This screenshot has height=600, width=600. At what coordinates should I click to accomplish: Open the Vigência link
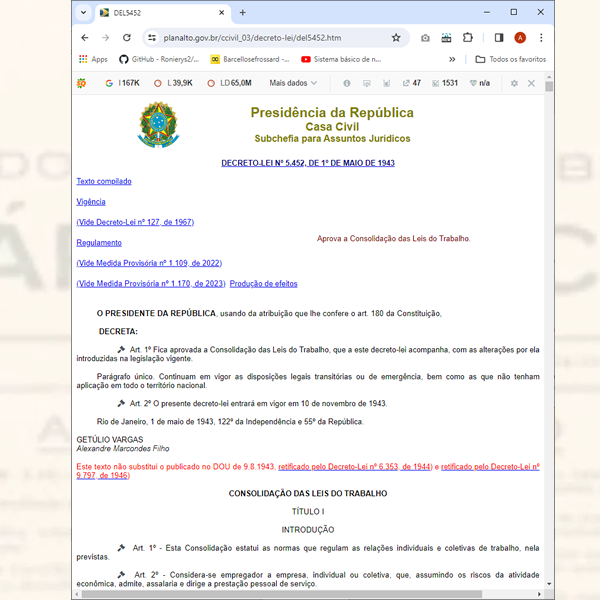[91, 202]
